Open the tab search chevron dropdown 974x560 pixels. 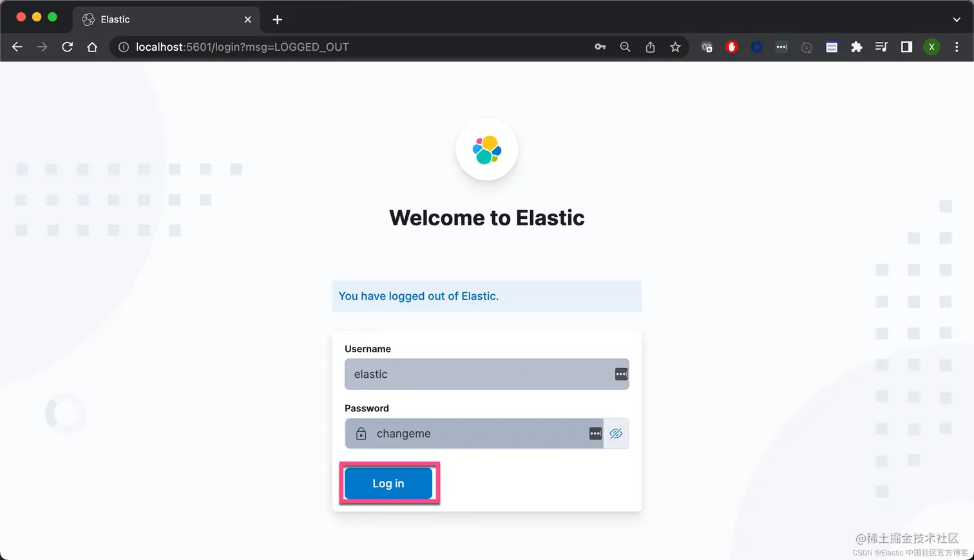[x=957, y=19]
